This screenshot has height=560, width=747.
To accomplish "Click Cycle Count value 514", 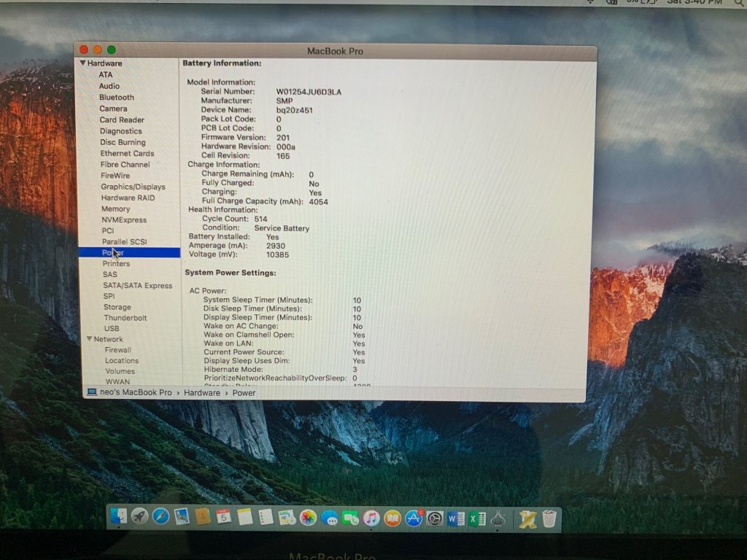I will click(260, 219).
